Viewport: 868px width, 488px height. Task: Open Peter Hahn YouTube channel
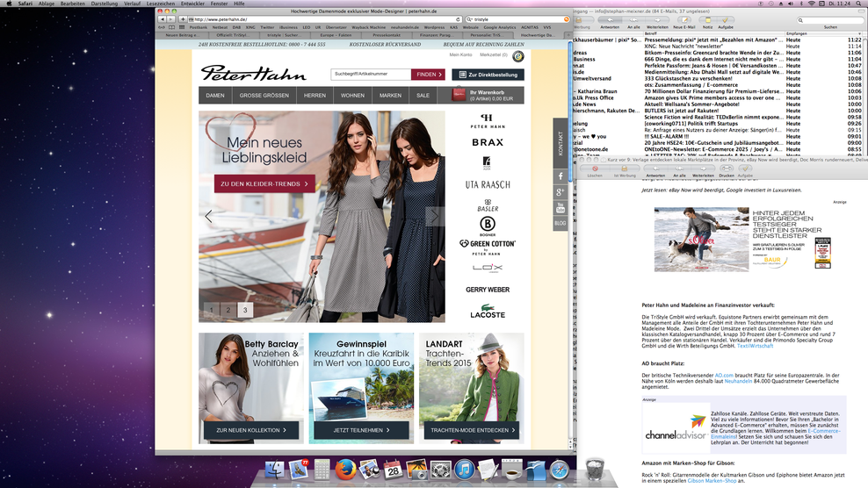point(561,208)
